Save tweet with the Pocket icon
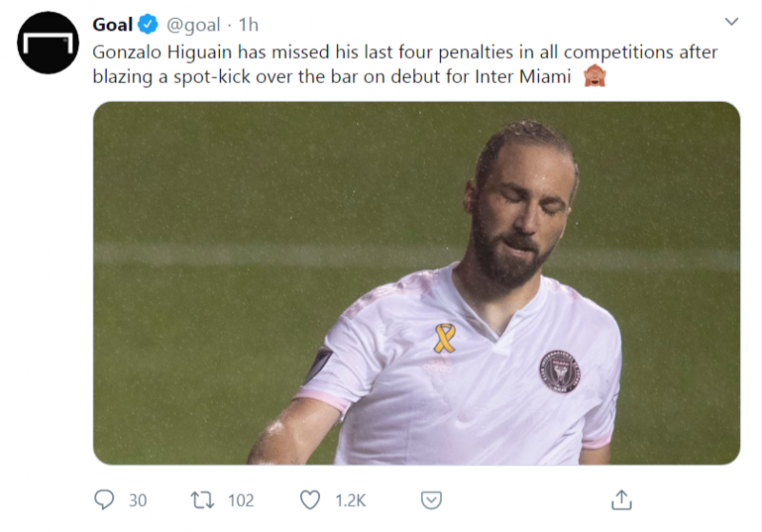The width and height of the screenshot is (762, 532). click(431, 499)
